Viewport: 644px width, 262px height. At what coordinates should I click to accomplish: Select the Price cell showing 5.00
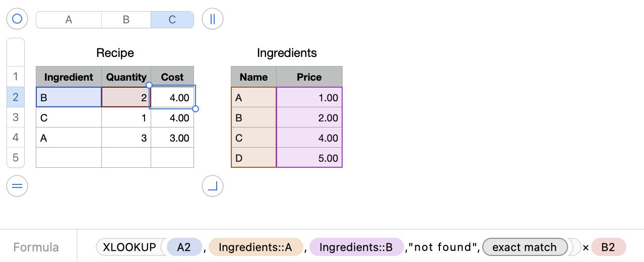click(x=309, y=158)
